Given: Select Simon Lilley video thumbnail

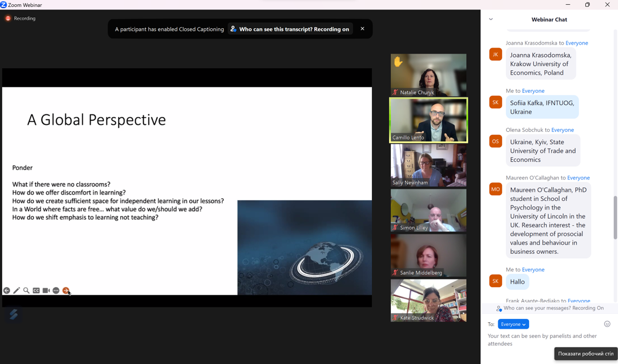Looking at the screenshot, I should pyautogui.click(x=429, y=210).
